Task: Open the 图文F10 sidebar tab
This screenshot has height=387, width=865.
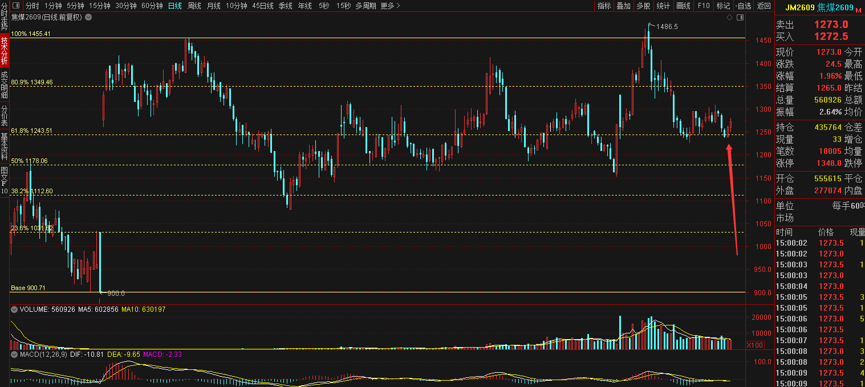Action: (x=4, y=181)
